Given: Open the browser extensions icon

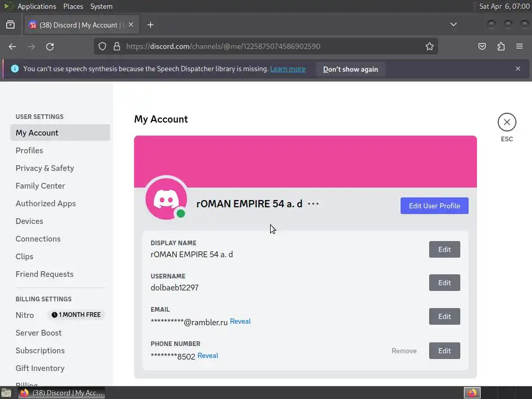Looking at the screenshot, I should (501, 46).
